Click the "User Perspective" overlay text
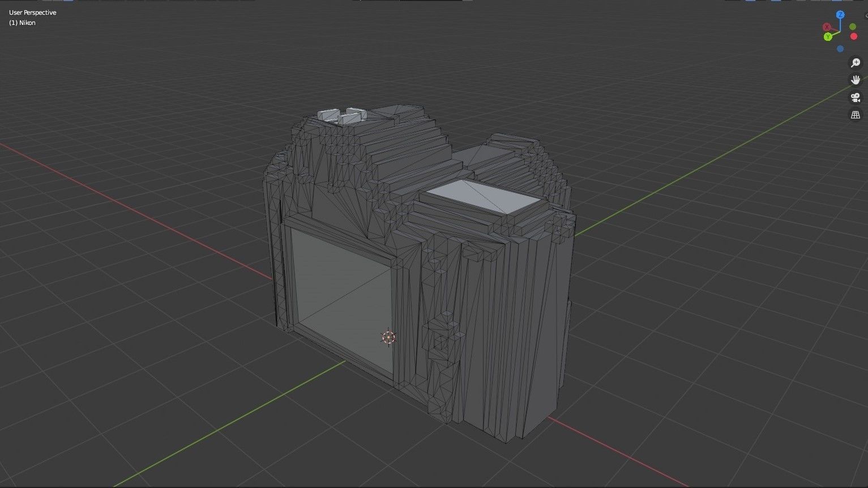Viewport: 868px width, 488px height. [33, 12]
